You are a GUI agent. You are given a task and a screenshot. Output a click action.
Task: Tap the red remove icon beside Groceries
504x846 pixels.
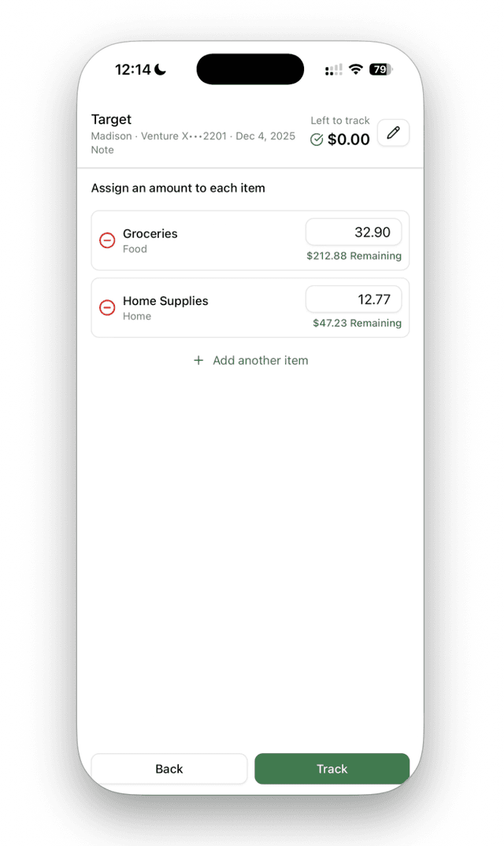pos(107,240)
